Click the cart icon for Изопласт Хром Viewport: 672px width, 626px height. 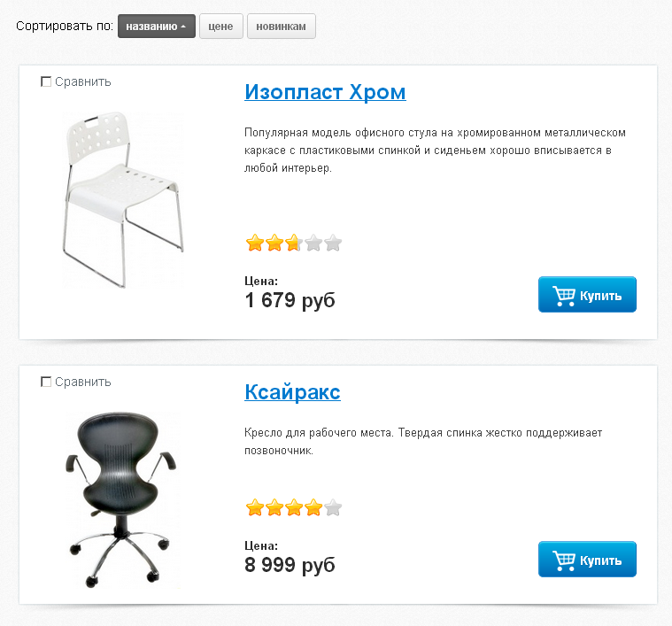pos(563,296)
